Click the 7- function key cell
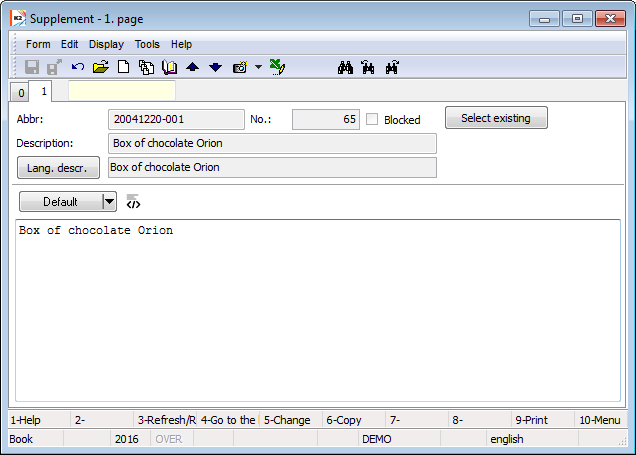636x455 pixels. coord(417,420)
